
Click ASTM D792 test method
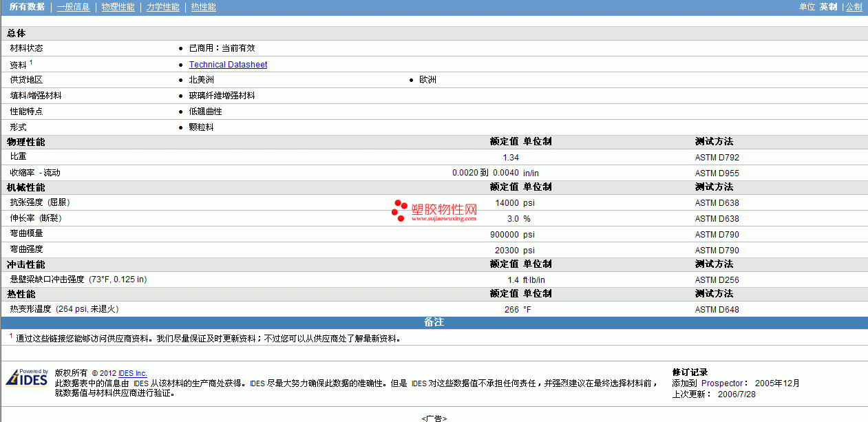pos(717,158)
